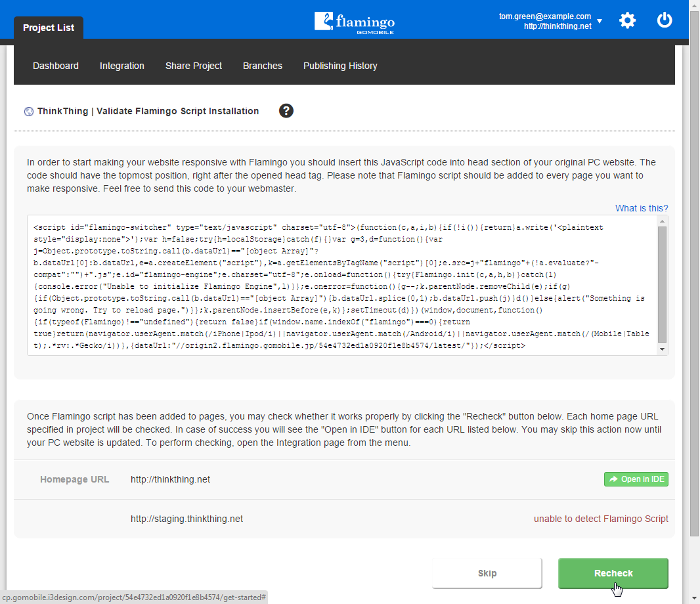Click page scrollbar down arrow
This screenshot has height=604, width=700.
694,598
